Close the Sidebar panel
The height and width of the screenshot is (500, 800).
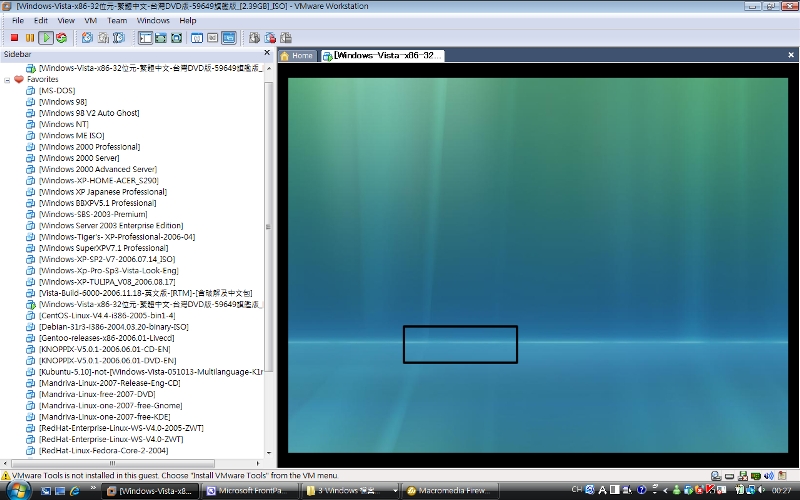[267, 53]
